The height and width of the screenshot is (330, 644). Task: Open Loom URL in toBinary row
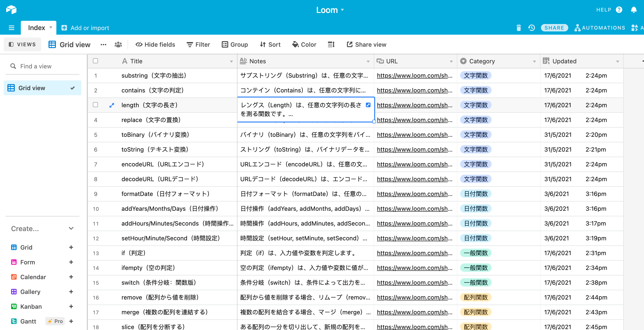pyautogui.click(x=414, y=134)
